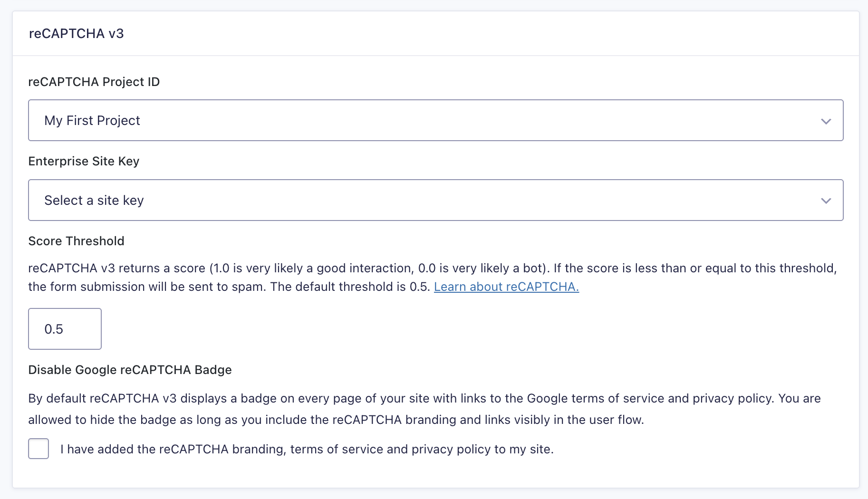The width and height of the screenshot is (868, 499).
Task: Click the 'Disable Google reCAPTCHA Badge' label
Action: click(130, 370)
